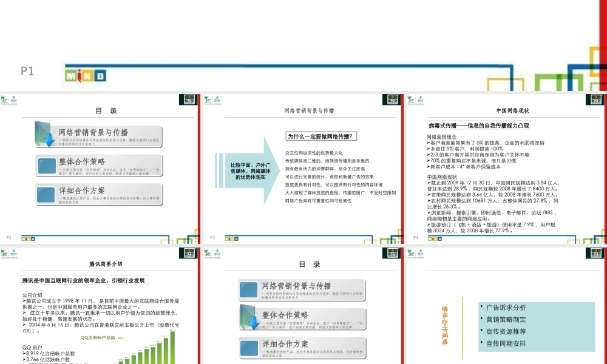Open 详细合作方案 entry on slide P2

coord(99,195)
